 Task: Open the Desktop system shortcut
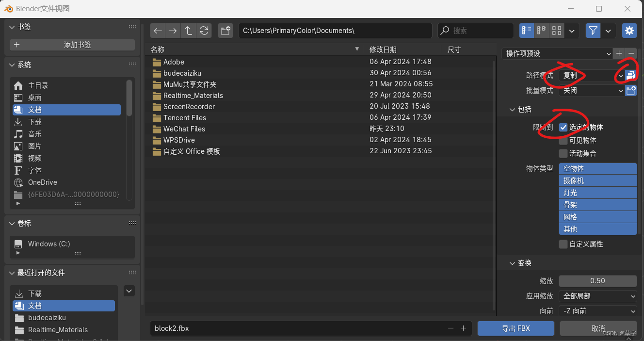(x=67, y=97)
